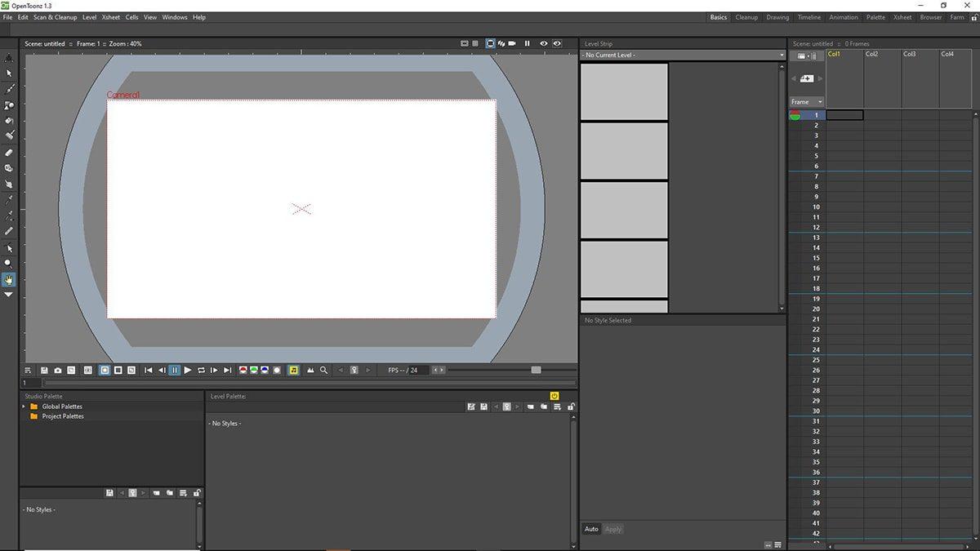Select the Animate tool at toolbar top
This screenshot has width=980, height=551.
(x=9, y=56)
